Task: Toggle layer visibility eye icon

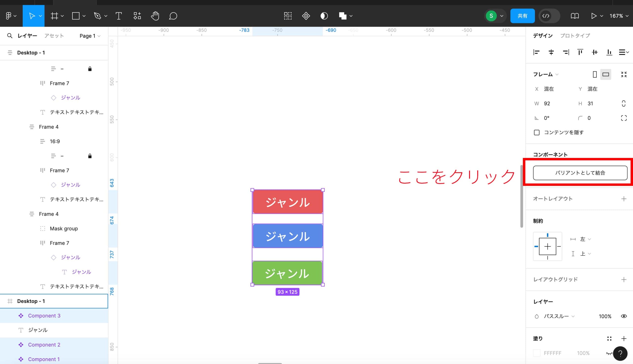Action: pos(624,316)
